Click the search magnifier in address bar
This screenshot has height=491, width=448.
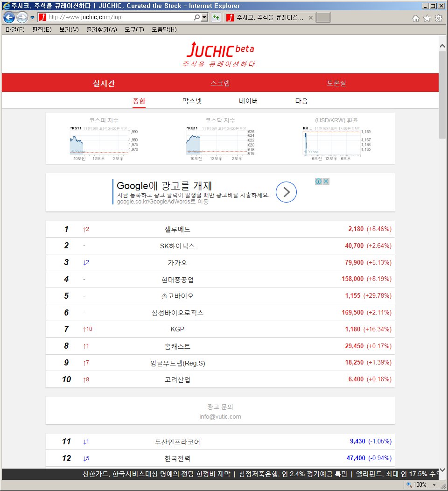196,18
